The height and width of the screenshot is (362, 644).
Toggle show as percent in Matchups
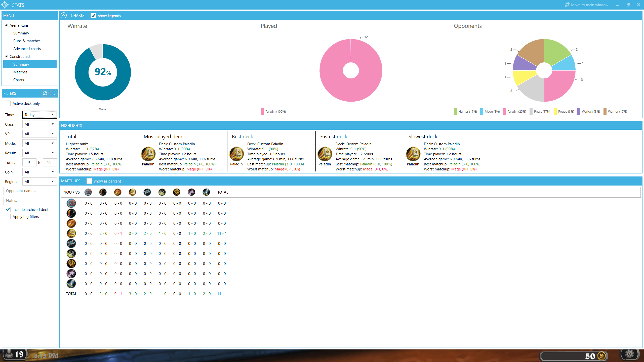click(89, 181)
